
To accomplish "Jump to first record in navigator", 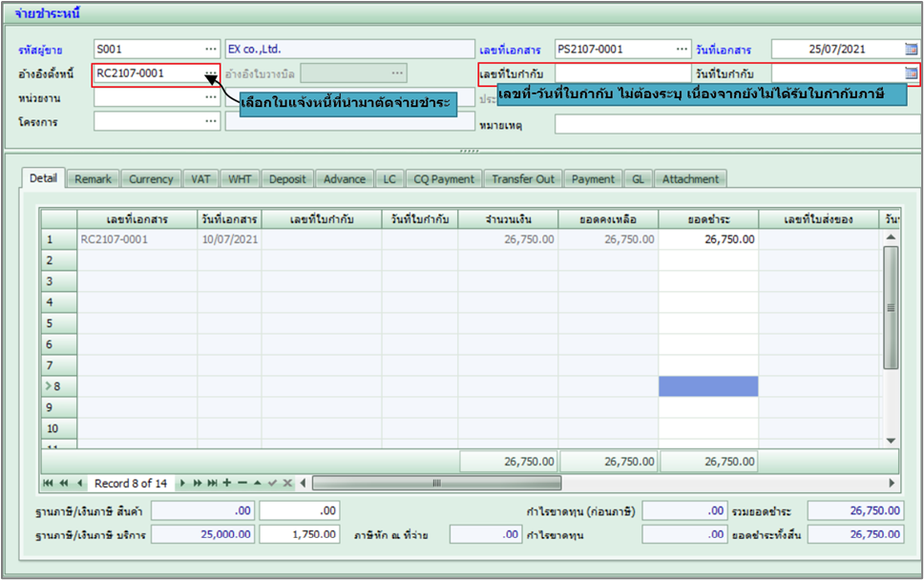I will pyautogui.click(x=49, y=483).
